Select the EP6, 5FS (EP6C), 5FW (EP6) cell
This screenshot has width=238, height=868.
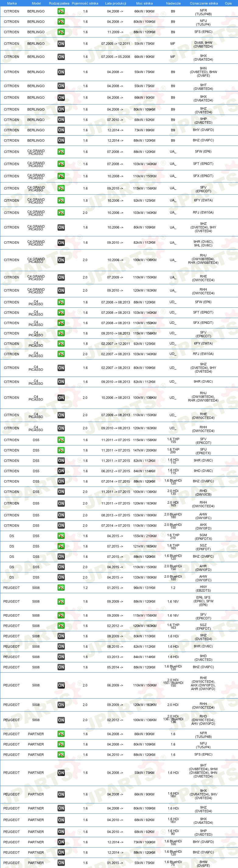203,601
